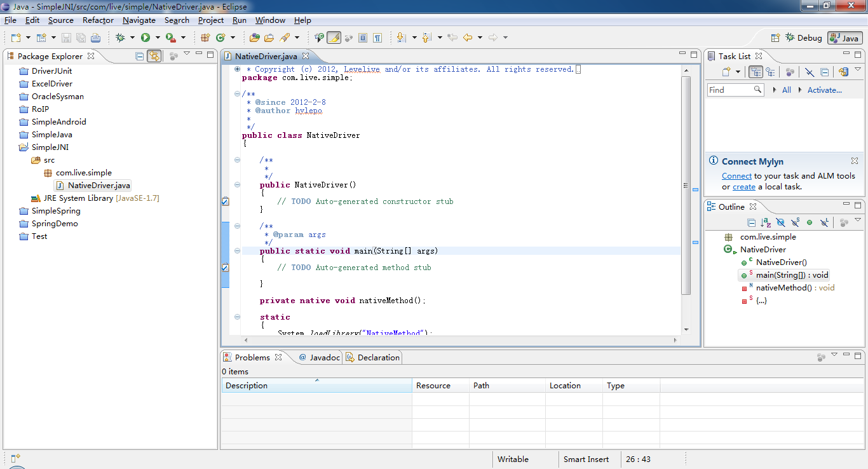Image resolution: width=868 pixels, height=469 pixels.
Task: Click the Toggle Breadcrumb toolbar icon
Action: (x=319, y=38)
